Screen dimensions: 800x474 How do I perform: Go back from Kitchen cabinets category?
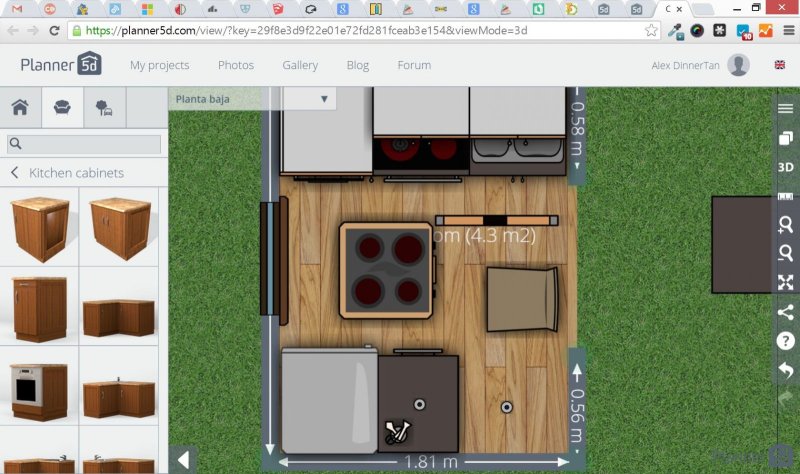tap(15, 173)
